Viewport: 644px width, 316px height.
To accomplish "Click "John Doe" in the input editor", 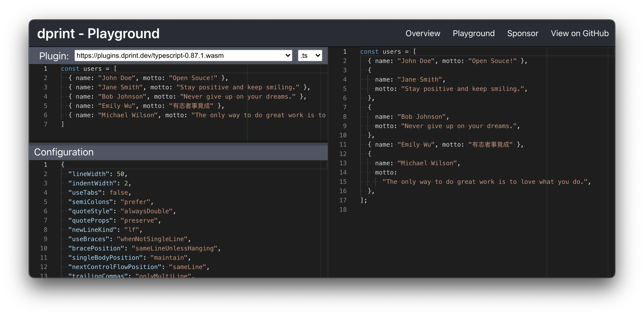I will [x=117, y=78].
